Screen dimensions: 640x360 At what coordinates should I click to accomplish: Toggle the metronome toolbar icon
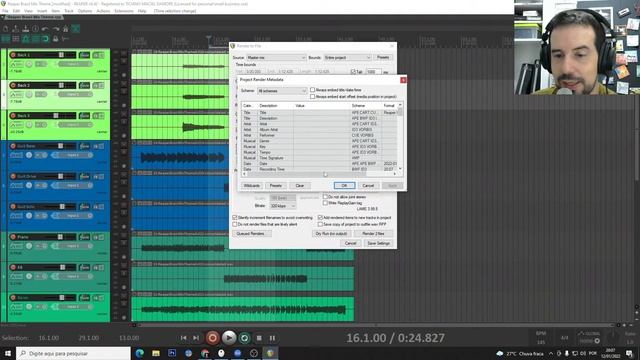(65, 29)
